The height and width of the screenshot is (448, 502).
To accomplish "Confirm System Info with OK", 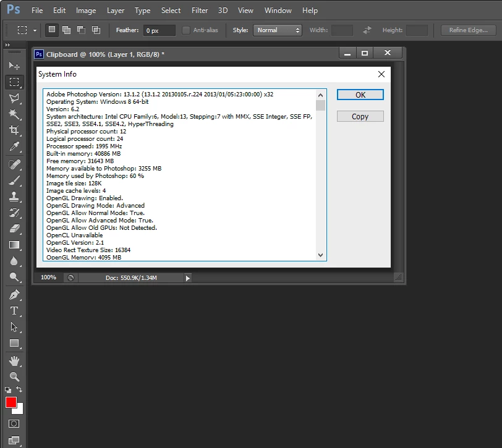I will click(360, 95).
